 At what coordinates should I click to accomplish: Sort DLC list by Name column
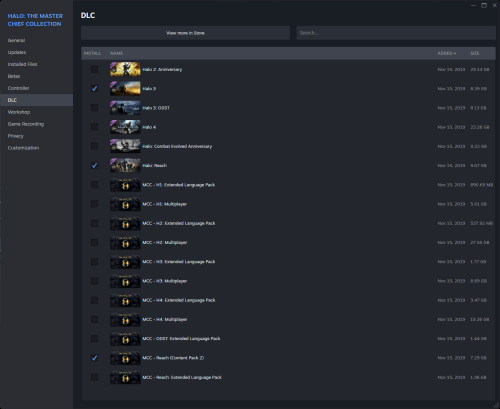tap(117, 53)
